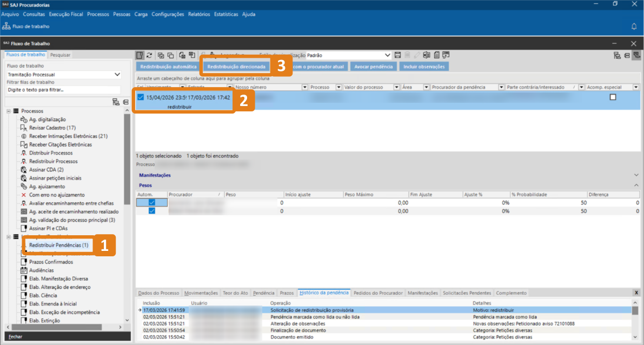Click the Redistribuição automática button
The height and width of the screenshot is (345, 644).
click(x=168, y=67)
